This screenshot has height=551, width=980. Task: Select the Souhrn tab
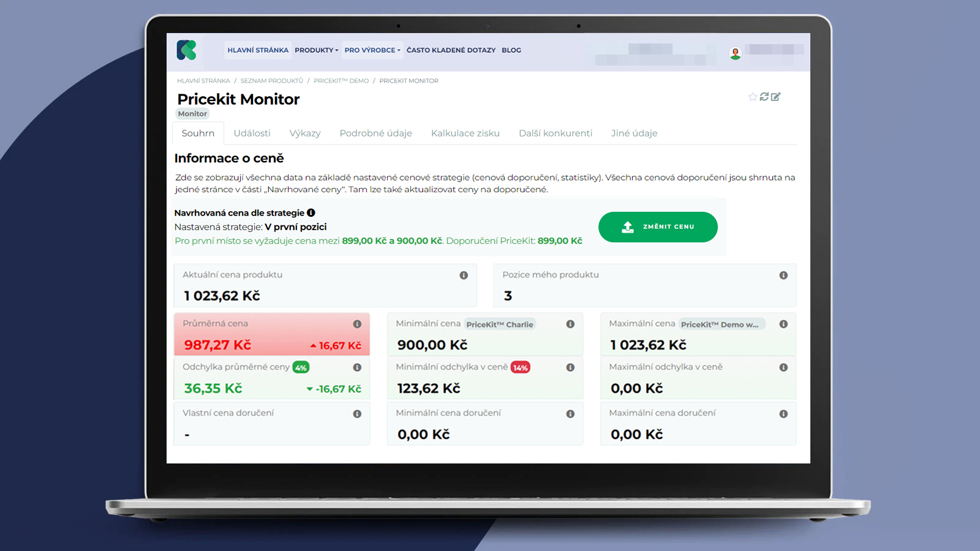click(198, 133)
